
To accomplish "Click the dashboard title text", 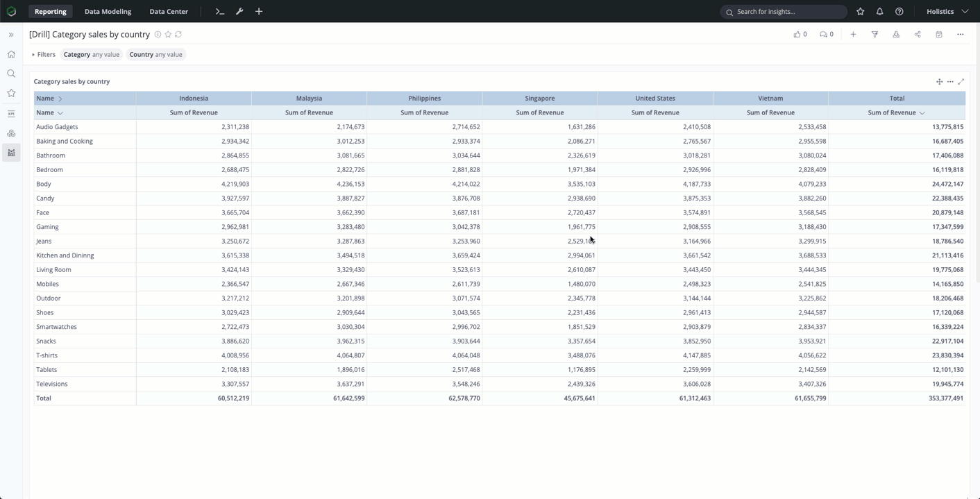I will point(90,34).
